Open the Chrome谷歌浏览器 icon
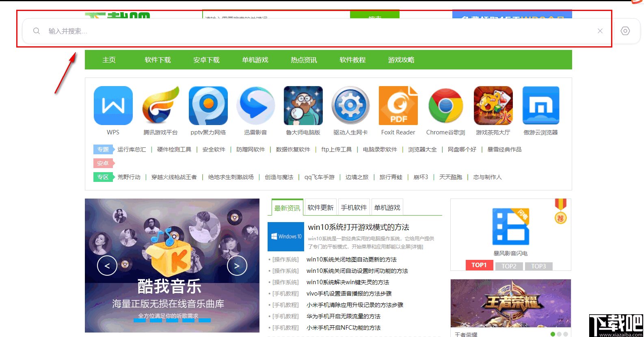 [x=446, y=106]
